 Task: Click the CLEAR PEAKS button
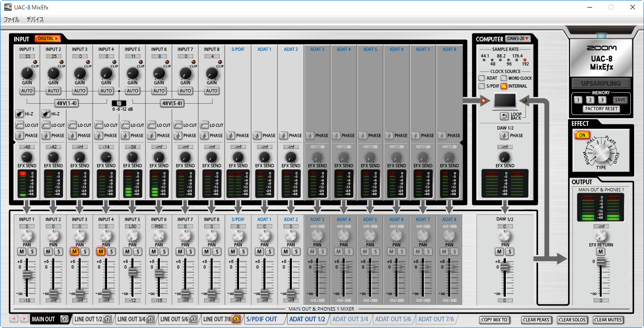[x=537, y=320]
